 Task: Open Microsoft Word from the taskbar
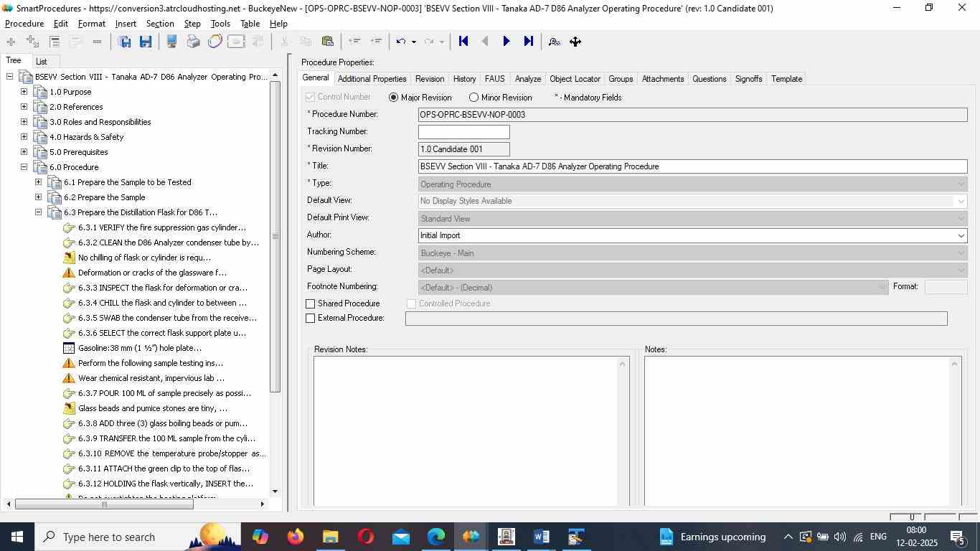tap(541, 537)
